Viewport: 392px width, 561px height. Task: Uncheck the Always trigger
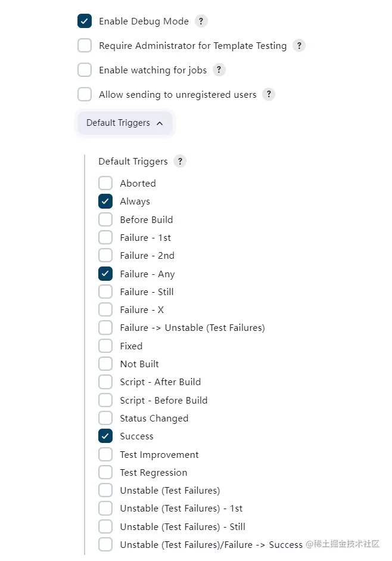105,202
